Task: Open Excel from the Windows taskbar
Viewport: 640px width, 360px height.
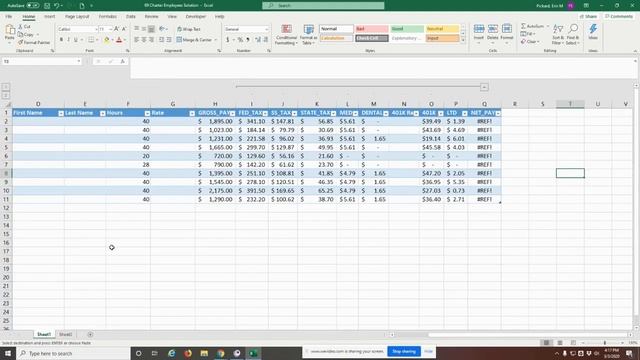Action: [x=253, y=353]
